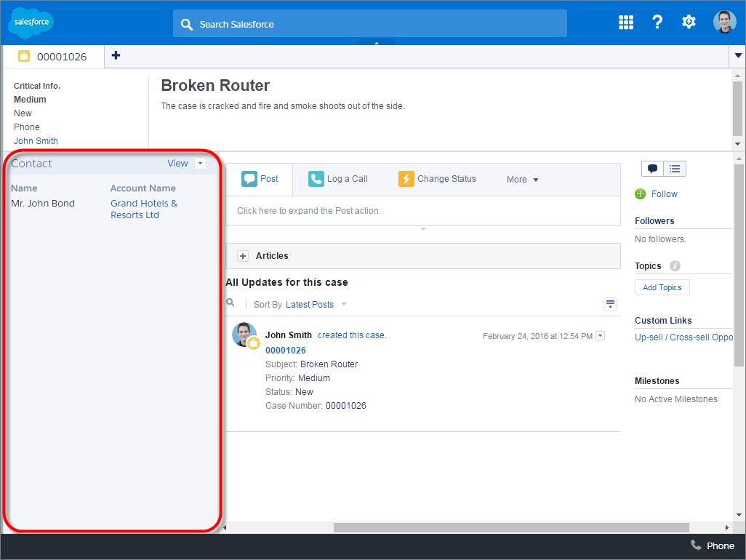
Task: Open the tab bar dropdown arrow
Action: pyautogui.click(x=737, y=56)
